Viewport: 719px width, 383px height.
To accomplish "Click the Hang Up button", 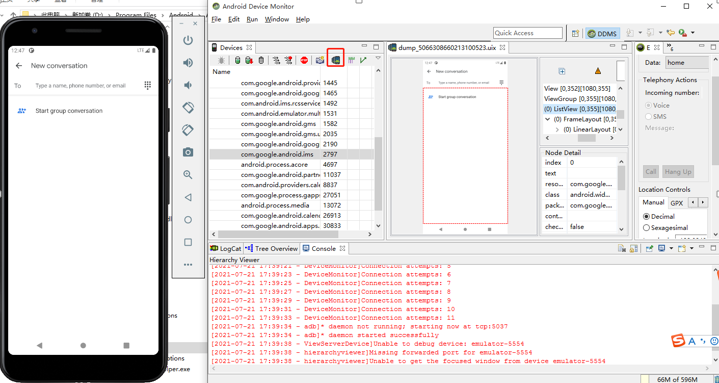I will [678, 172].
